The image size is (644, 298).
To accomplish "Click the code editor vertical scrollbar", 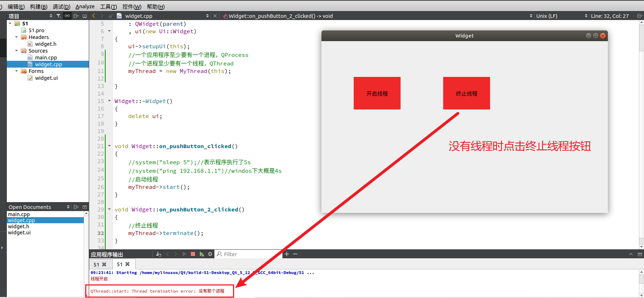I will coord(641,135).
